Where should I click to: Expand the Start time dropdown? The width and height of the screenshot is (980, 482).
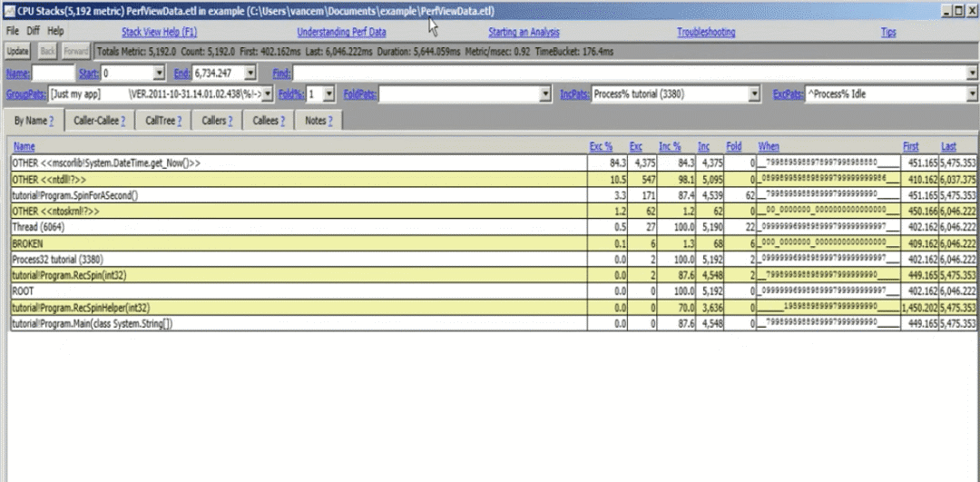(159, 74)
